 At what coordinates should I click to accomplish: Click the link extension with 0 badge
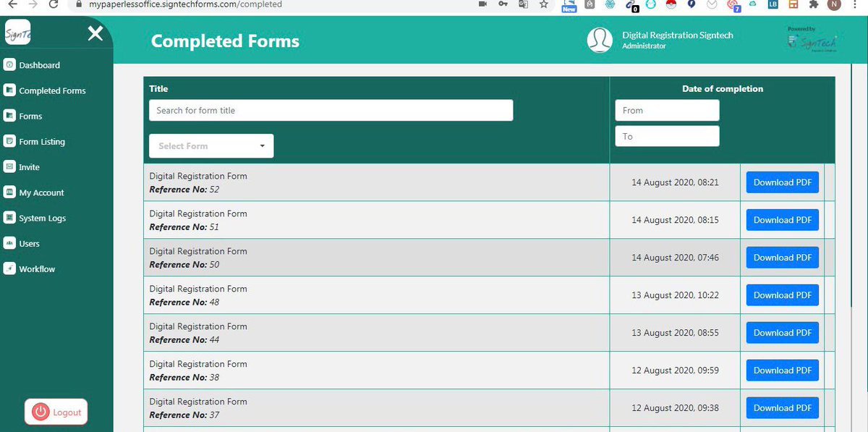631,6
